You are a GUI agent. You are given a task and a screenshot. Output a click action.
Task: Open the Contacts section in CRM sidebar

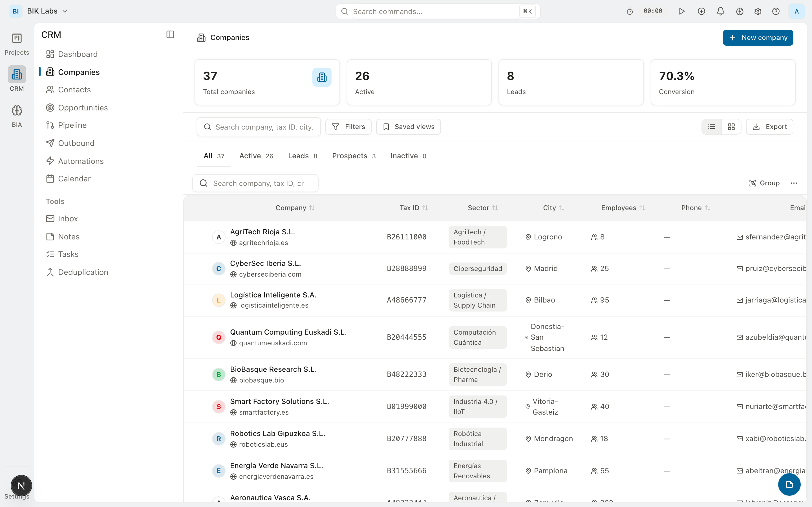(74, 90)
